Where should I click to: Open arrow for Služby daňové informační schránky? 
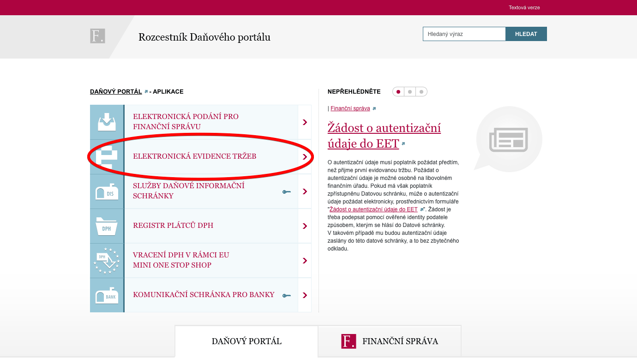[305, 191]
